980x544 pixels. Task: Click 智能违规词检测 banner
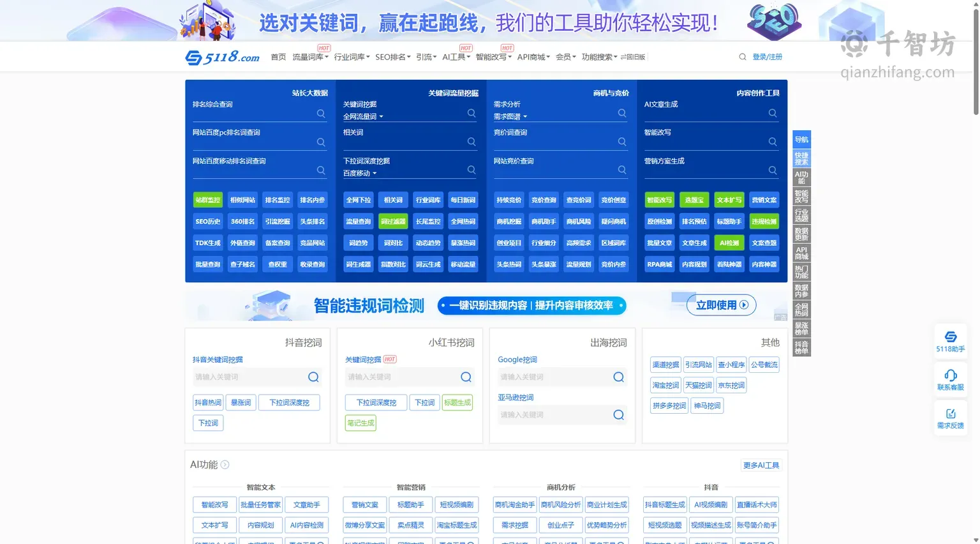pos(486,305)
